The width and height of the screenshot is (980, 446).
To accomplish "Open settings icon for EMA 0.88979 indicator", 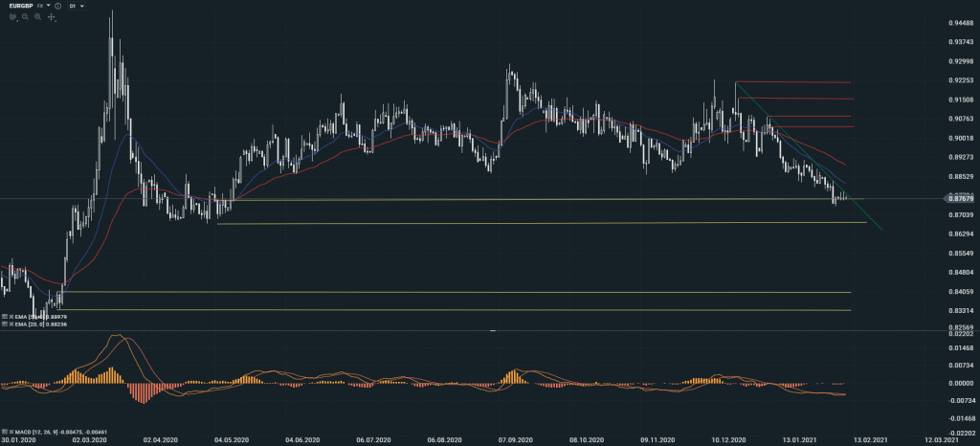I will [x=5, y=317].
